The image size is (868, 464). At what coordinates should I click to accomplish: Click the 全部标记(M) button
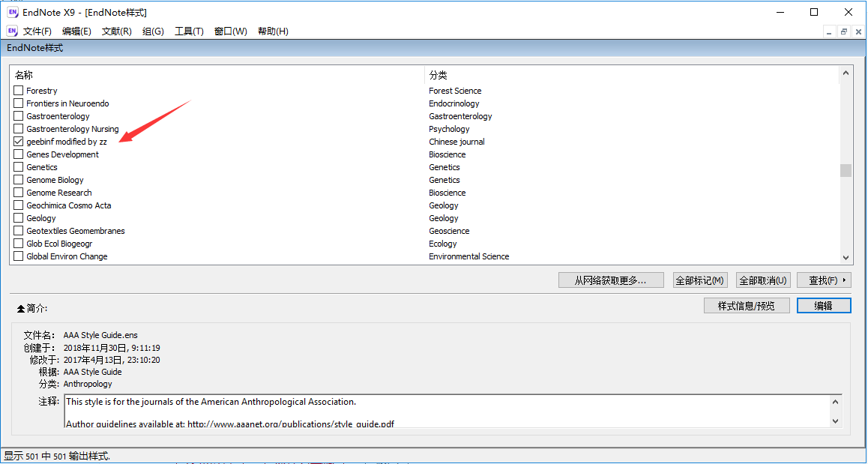(699, 280)
